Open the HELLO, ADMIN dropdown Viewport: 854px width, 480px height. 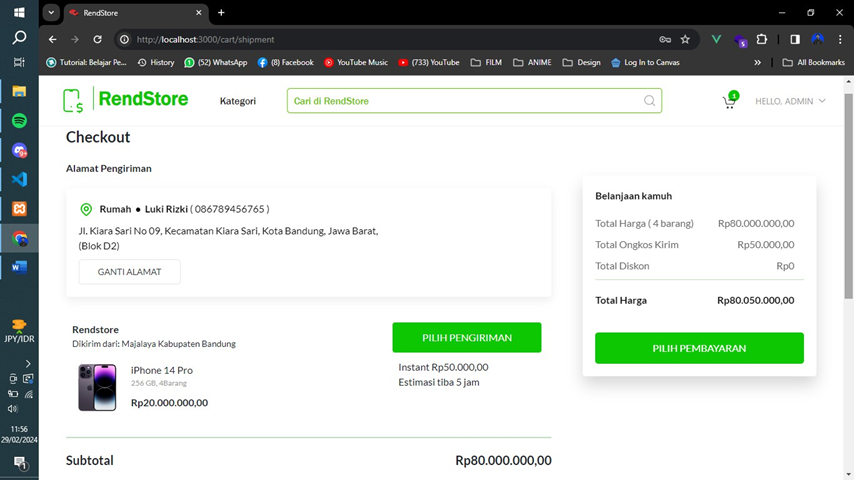pyautogui.click(x=790, y=101)
